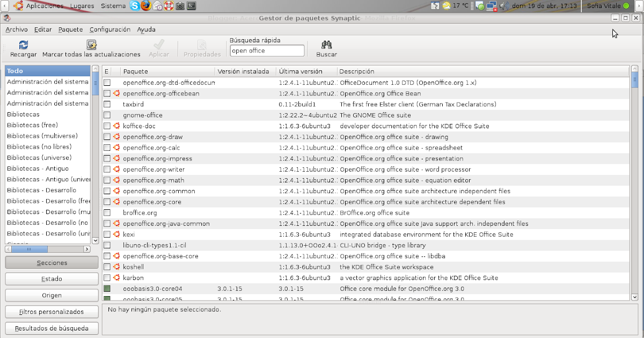Launch Skype from the top panel
This screenshot has height=338, width=644.
click(134, 6)
